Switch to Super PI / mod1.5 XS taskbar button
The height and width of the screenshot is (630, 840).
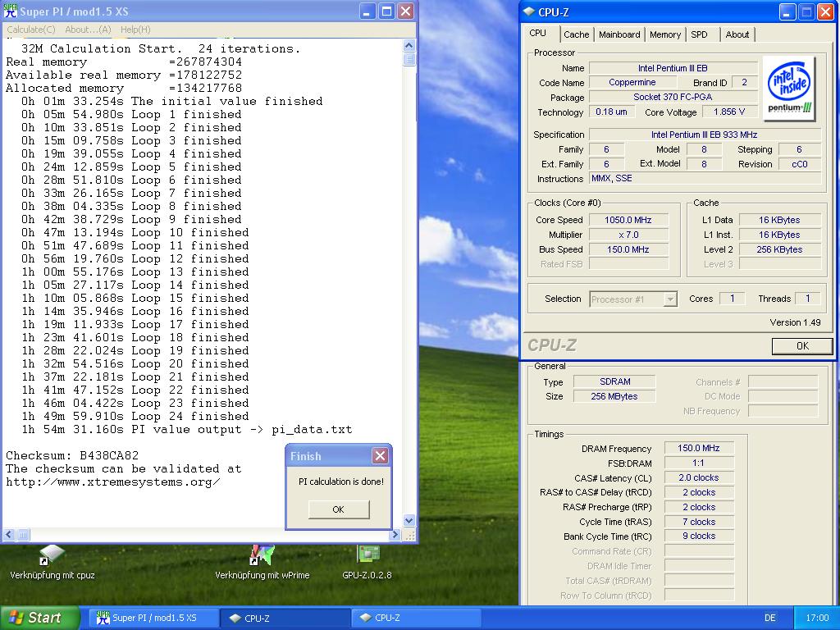[x=153, y=618]
